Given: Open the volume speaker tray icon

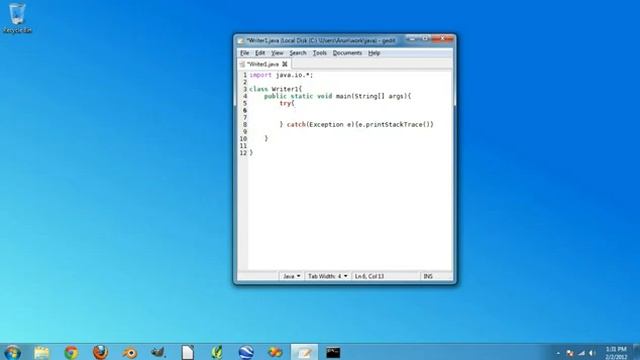Looking at the screenshot, I should pyautogui.click(x=592, y=353).
